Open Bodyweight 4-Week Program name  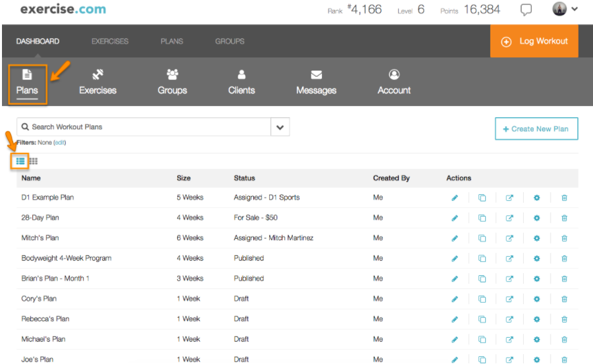click(x=66, y=258)
